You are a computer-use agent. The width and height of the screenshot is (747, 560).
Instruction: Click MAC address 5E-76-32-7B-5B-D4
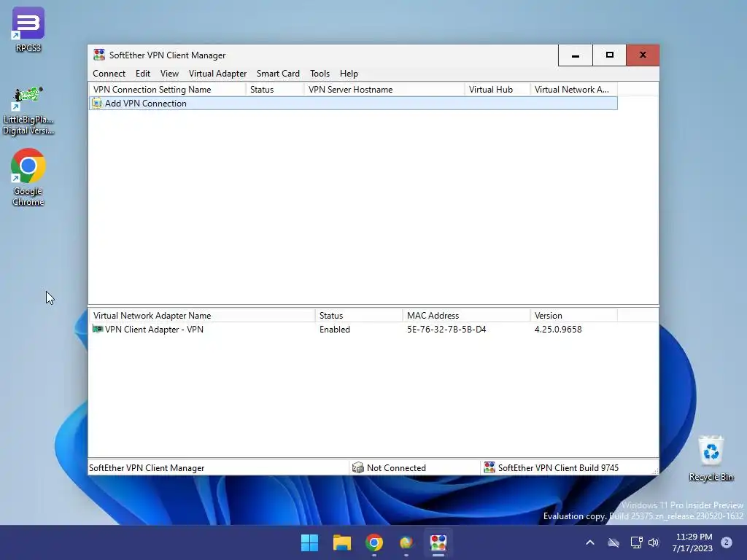[446, 330]
